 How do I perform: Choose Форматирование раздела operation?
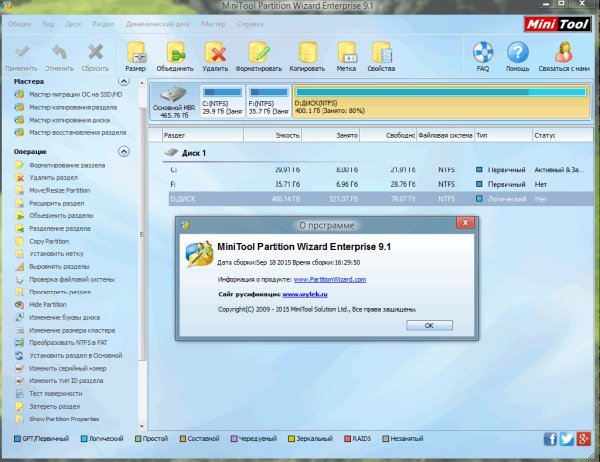[67, 165]
